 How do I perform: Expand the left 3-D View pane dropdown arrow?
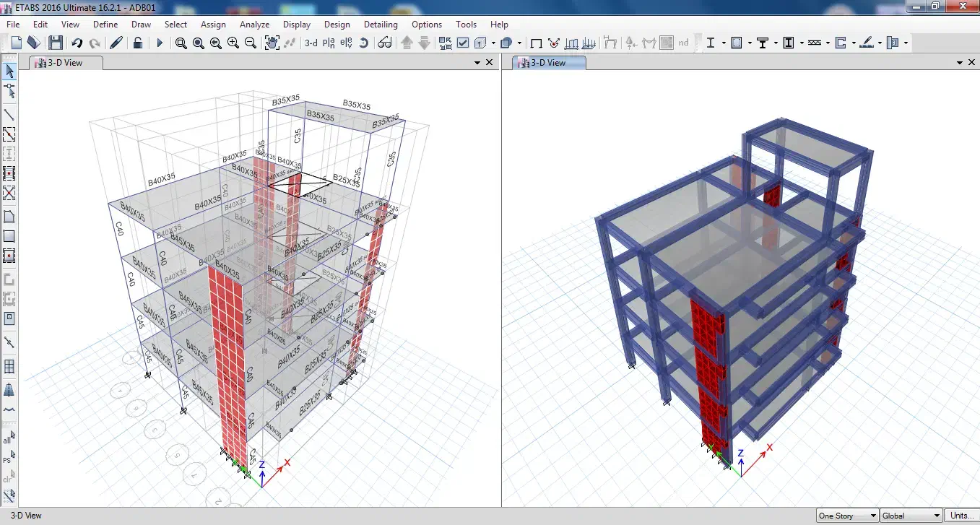[477, 63]
